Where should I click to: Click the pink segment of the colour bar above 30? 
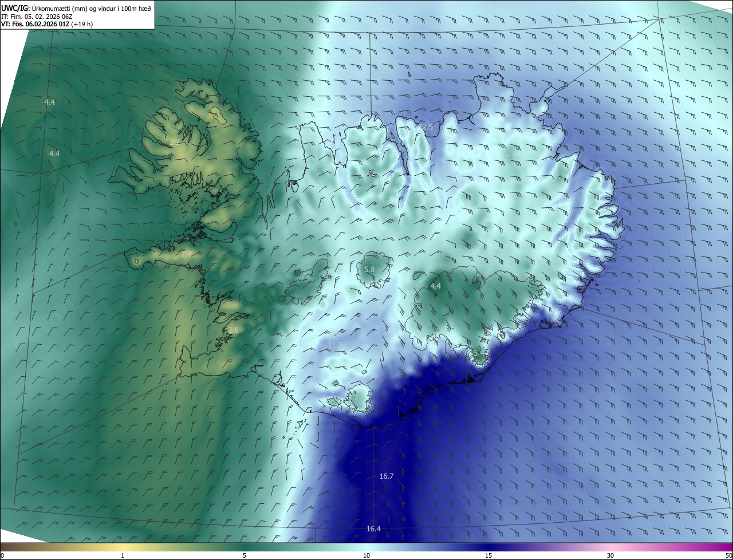610,547
